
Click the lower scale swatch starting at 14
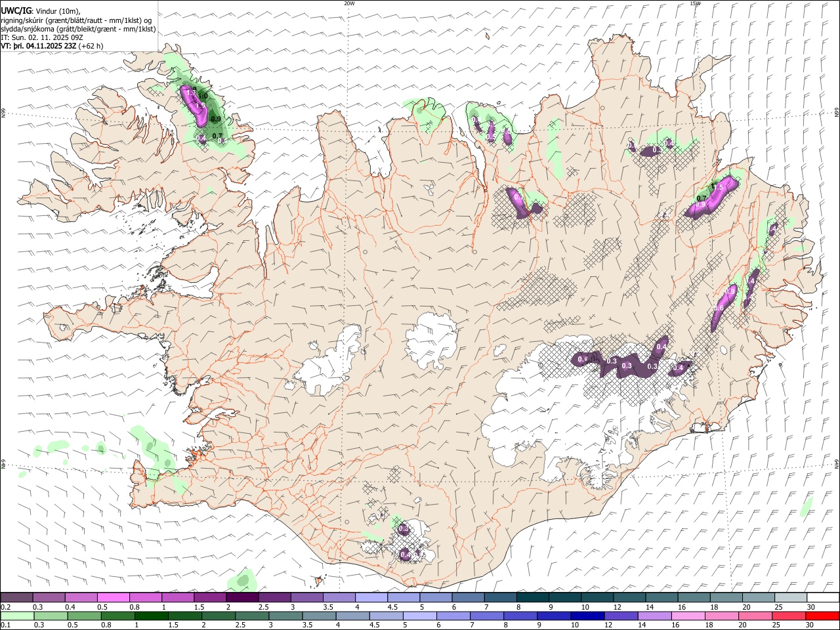(655, 616)
